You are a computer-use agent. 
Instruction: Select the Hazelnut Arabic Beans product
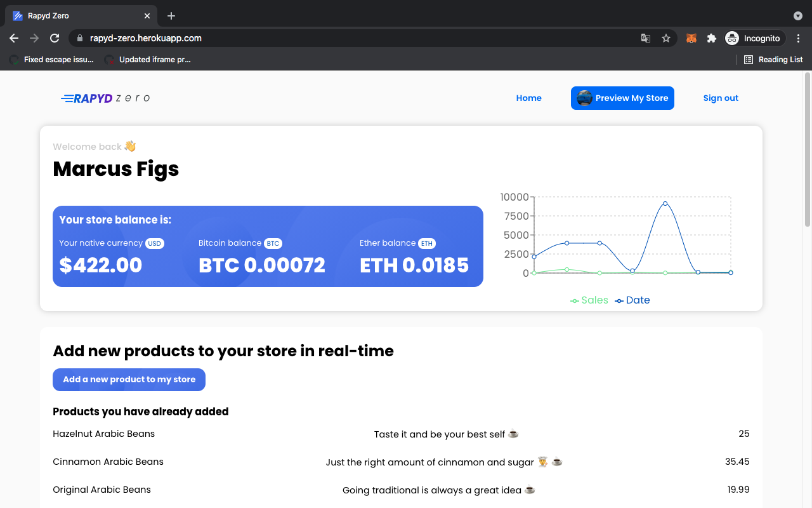pyautogui.click(x=104, y=434)
